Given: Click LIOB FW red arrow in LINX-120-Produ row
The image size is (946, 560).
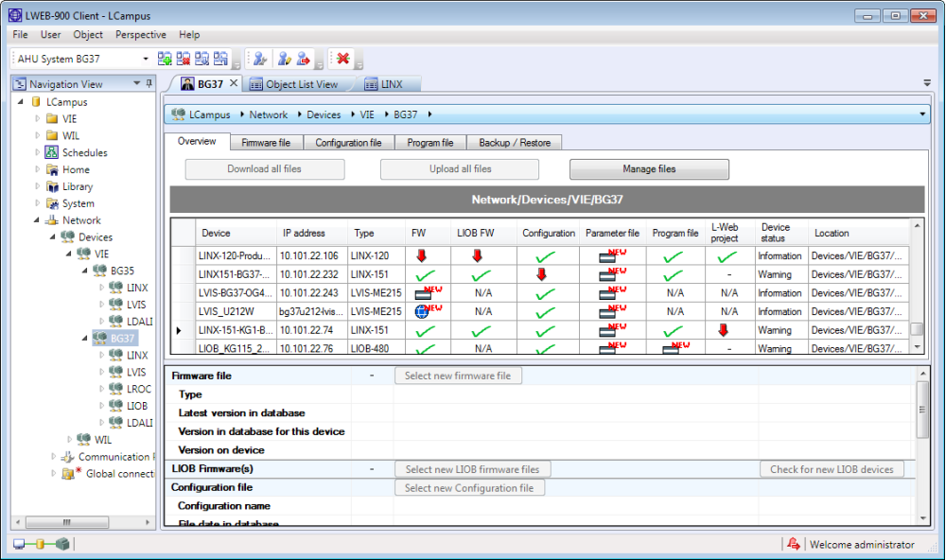Looking at the screenshot, I should point(477,255).
